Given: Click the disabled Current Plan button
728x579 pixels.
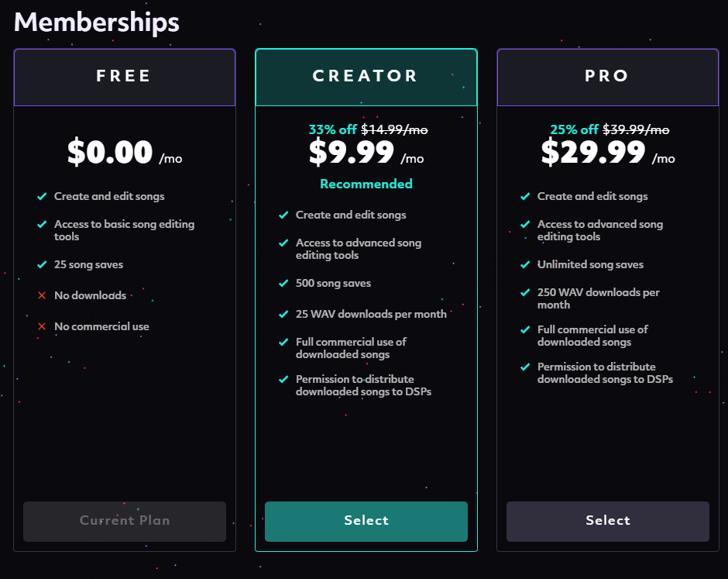Looking at the screenshot, I should pos(125,521).
